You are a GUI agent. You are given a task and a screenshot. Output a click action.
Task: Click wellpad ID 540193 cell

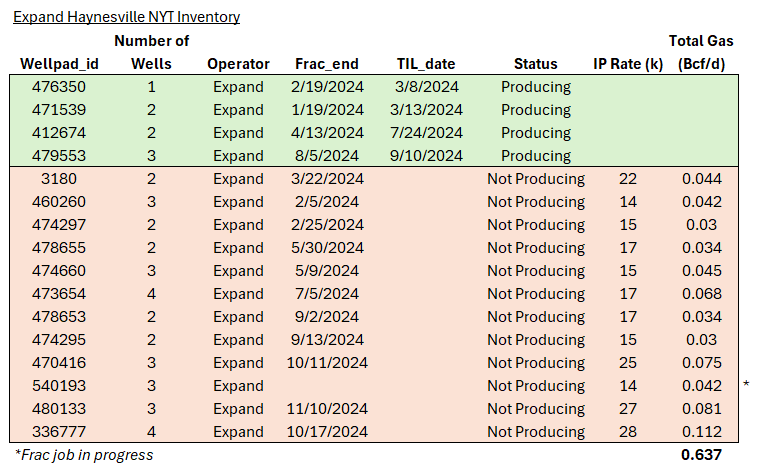coord(59,386)
